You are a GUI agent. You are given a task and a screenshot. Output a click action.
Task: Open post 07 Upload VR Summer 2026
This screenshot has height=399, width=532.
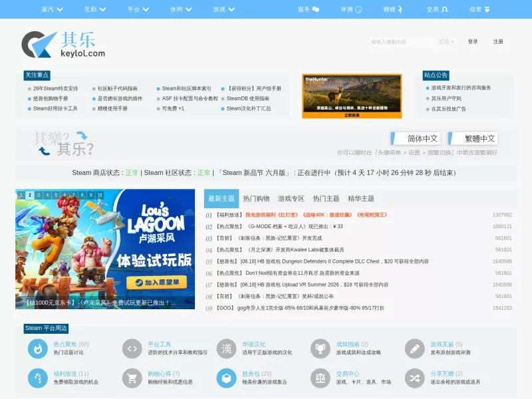[x=314, y=285]
